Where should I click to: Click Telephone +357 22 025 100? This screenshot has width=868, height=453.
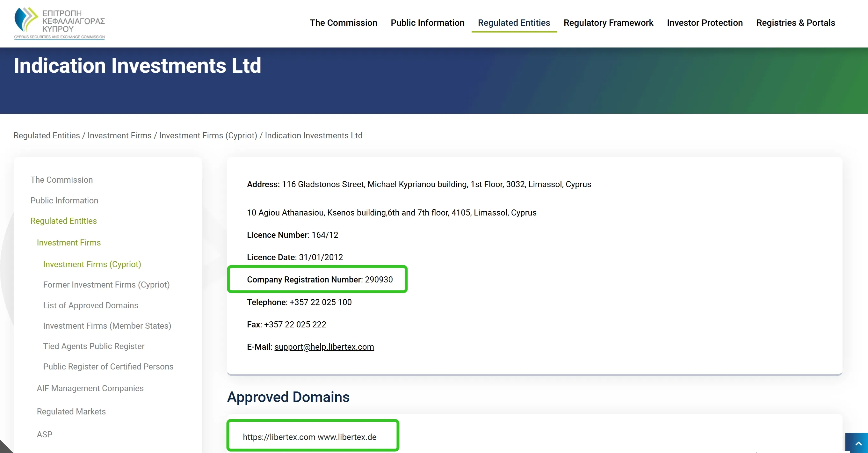(299, 302)
